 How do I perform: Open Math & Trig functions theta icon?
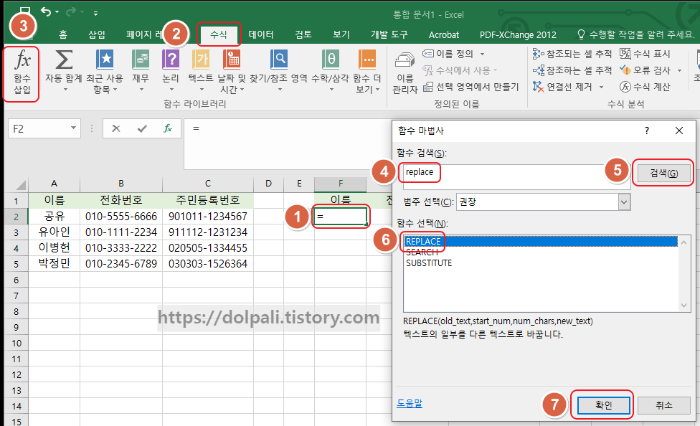(330, 71)
